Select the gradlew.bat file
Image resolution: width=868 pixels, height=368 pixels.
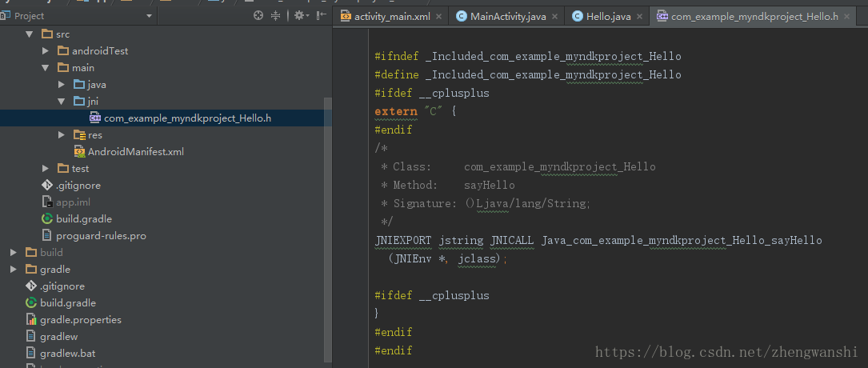[x=67, y=353]
